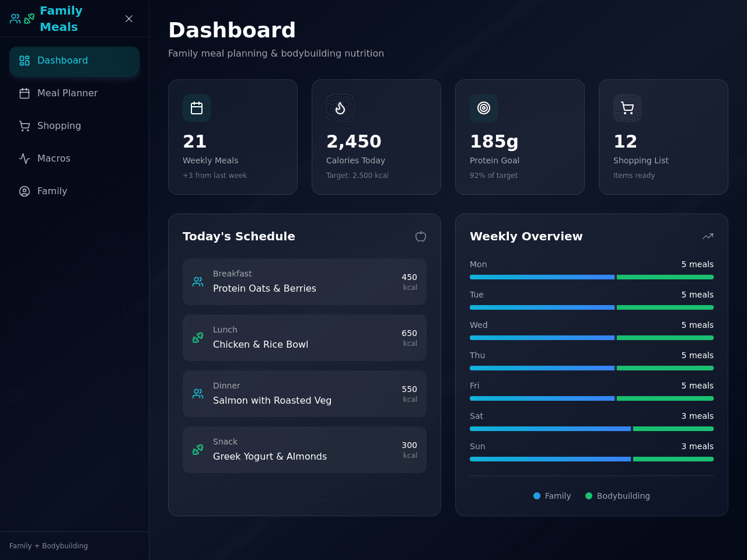Click the '3 meals' count for Sun

(x=697, y=446)
